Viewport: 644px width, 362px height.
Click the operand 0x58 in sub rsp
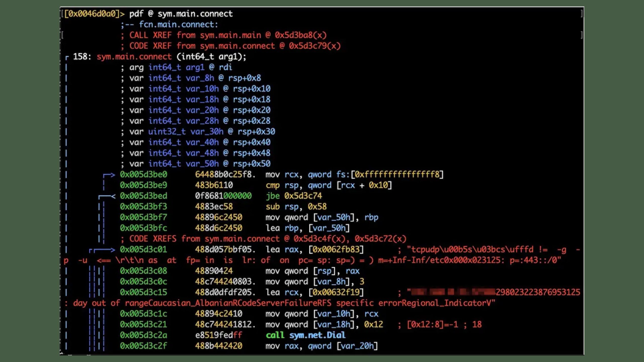(x=317, y=207)
